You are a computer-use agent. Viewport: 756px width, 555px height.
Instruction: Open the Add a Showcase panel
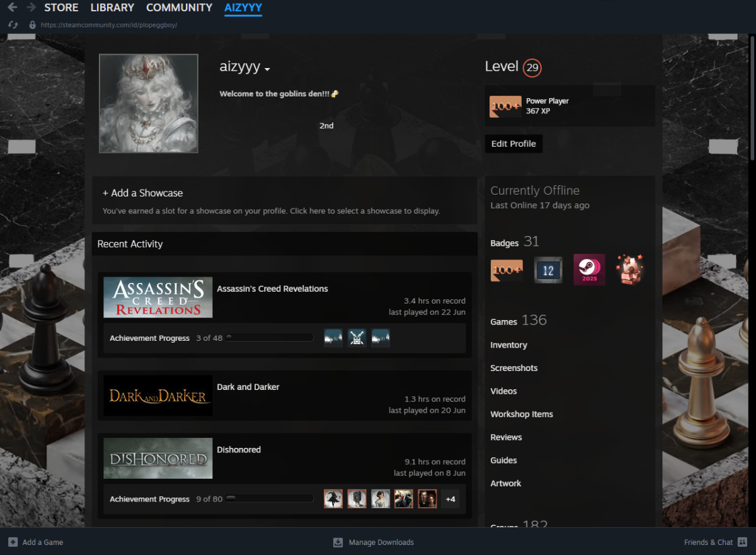pos(284,200)
